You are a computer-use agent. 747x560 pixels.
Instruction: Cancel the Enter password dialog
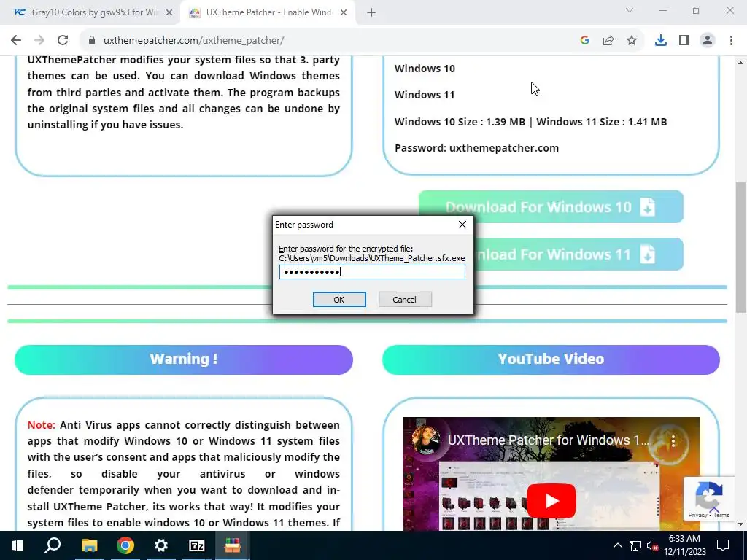pyautogui.click(x=405, y=300)
